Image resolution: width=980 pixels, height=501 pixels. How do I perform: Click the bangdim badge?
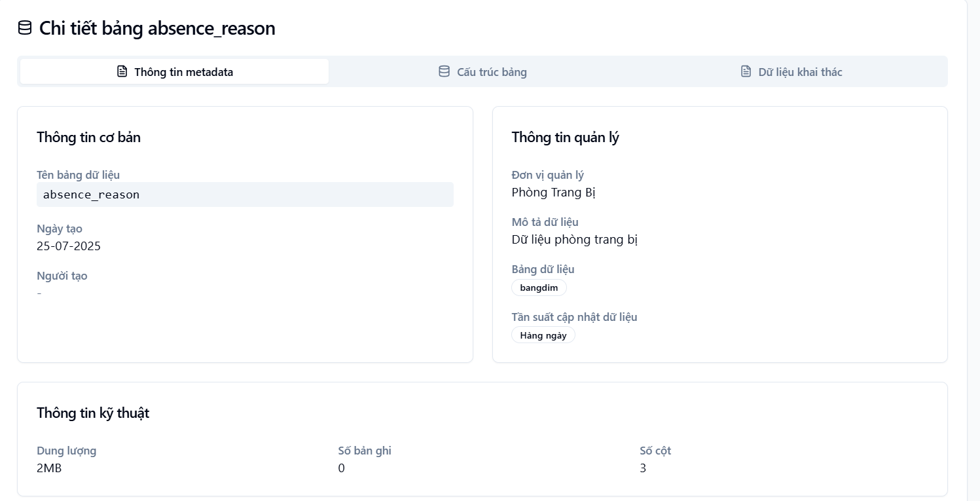539,288
